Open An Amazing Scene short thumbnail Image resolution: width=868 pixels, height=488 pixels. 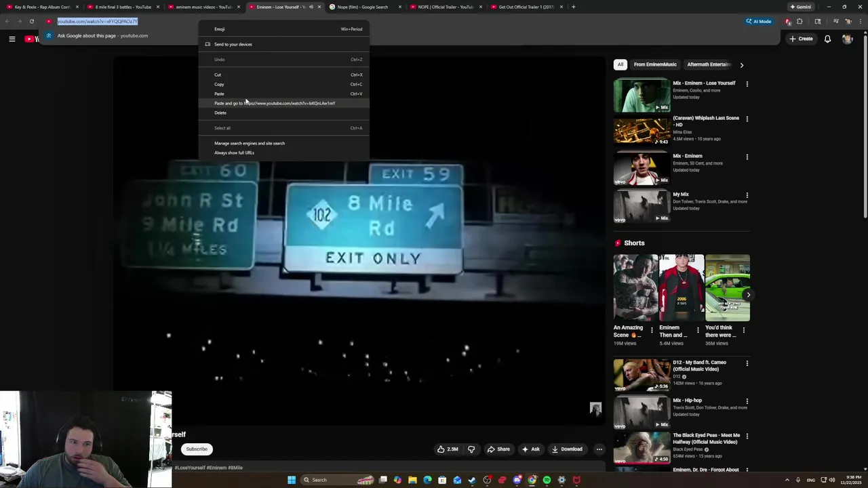(635, 287)
